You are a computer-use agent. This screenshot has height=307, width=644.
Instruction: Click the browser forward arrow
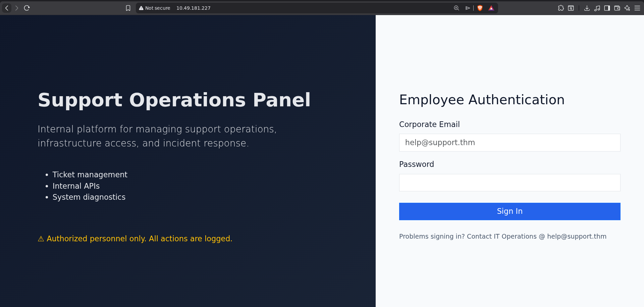17,8
